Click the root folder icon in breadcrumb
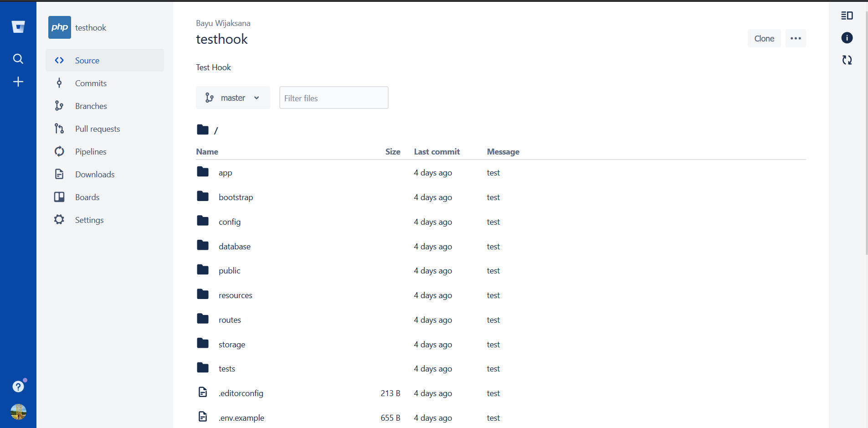This screenshot has width=868, height=428. [x=203, y=130]
